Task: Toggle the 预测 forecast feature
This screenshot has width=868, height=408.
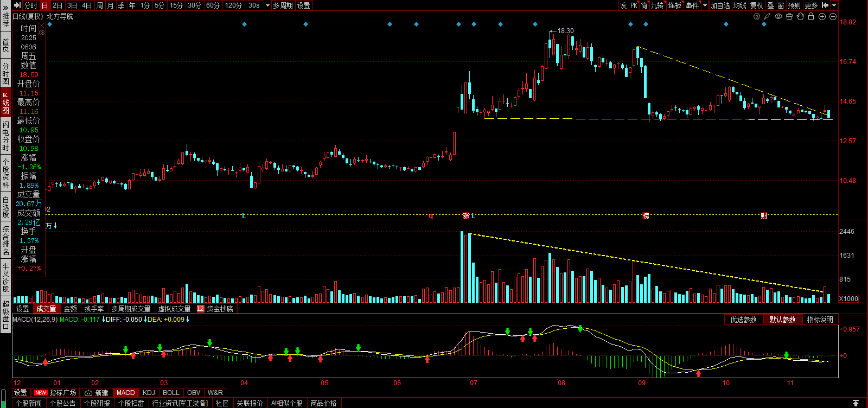Action: (794, 5)
